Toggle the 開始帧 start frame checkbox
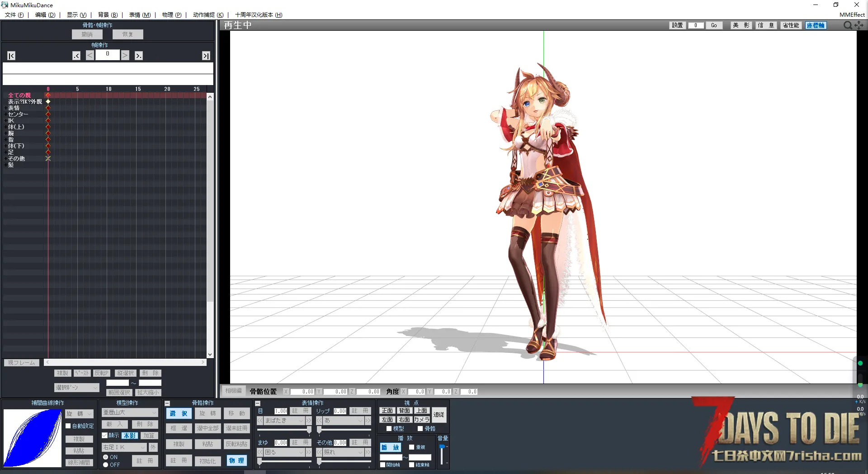This screenshot has width=868, height=474. pyautogui.click(x=382, y=465)
